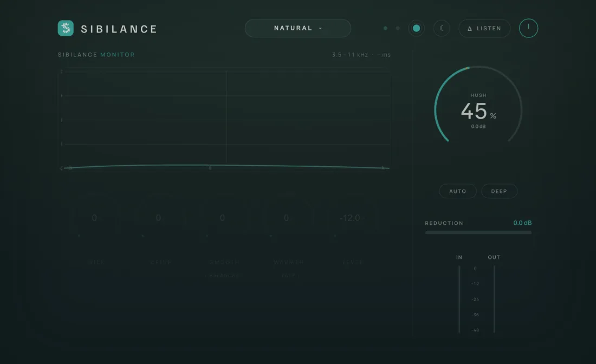This screenshot has width=596, height=364.
Task: Click the 0.0 dB reduction readout
Action: pyautogui.click(x=522, y=223)
